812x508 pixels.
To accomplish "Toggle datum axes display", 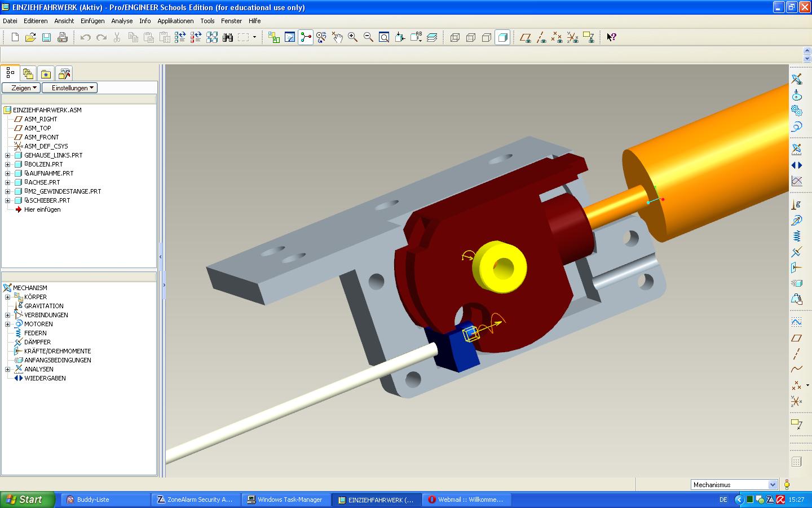I will (541, 37).
